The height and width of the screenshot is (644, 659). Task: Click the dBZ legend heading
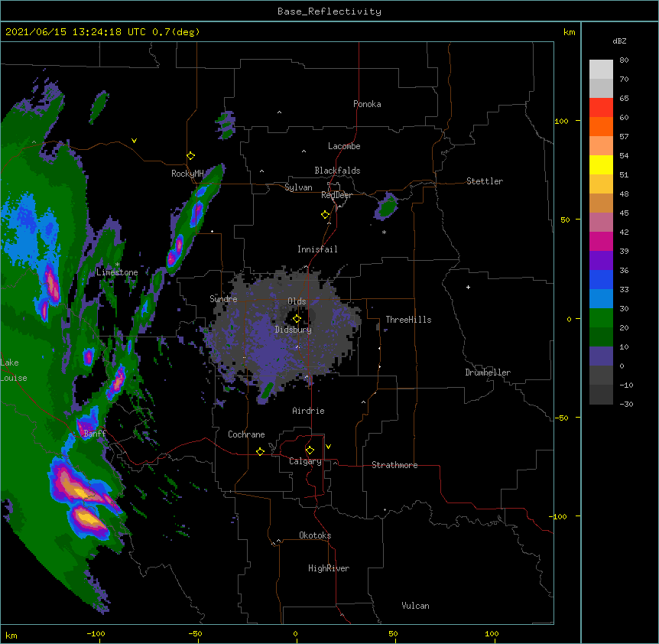click(x=619, y=41)
